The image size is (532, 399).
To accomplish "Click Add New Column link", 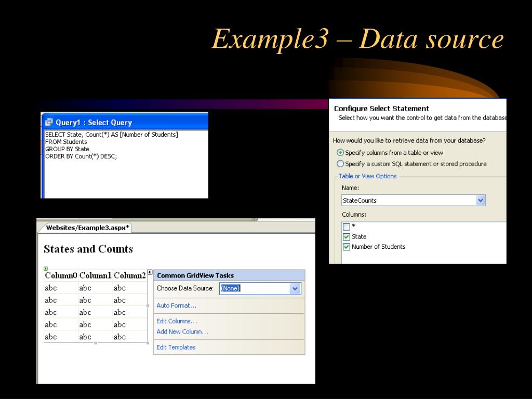I will pos(182,332).
